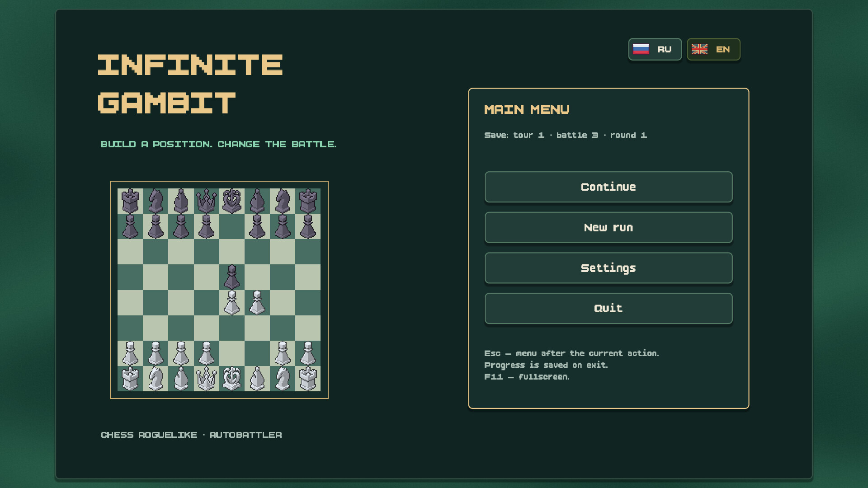Click the black rook in the top-left corner
The width and height of the screenshot is (868, 488).
(x=130, y=201)
